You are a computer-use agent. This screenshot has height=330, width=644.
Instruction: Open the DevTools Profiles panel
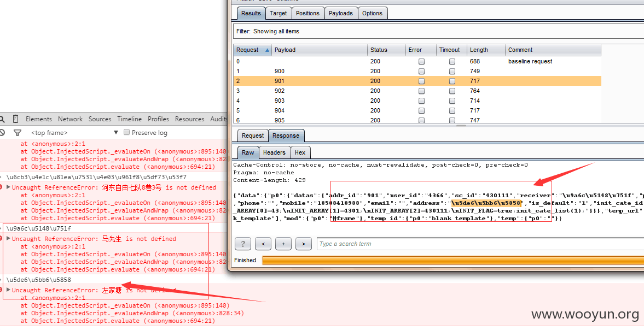(158, 119)
